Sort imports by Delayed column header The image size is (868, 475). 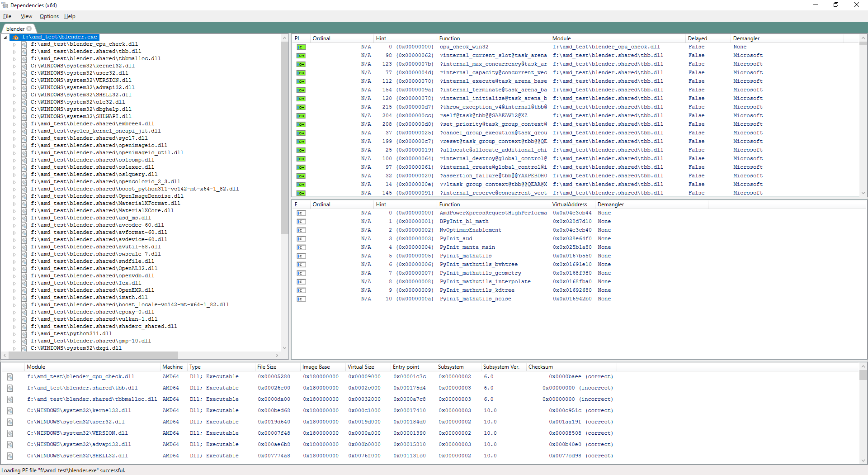point(708,38)
